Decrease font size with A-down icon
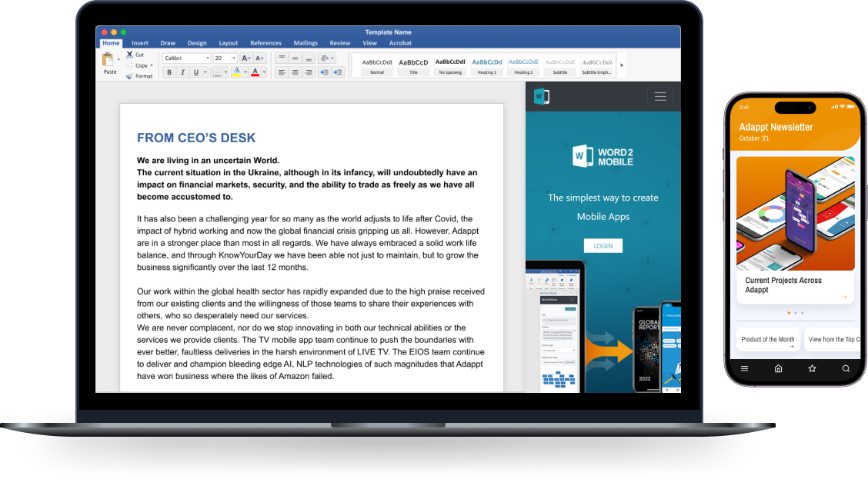 (259, 58)
